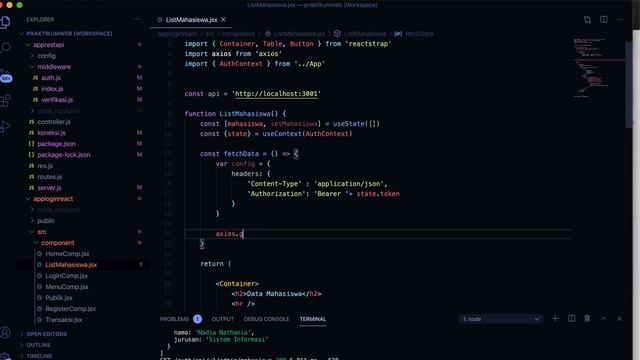Collapse the middleware folder

54,67
